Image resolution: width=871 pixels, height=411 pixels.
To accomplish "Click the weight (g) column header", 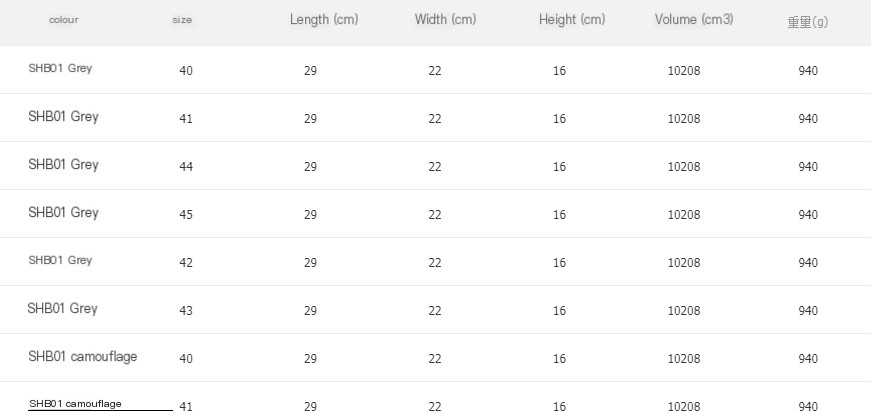I will pos(808,22).
